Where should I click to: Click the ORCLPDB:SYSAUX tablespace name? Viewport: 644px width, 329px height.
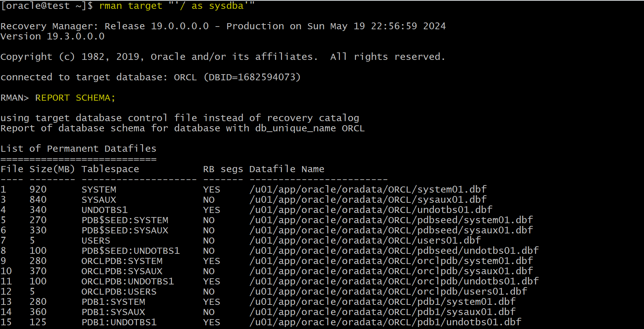(122, 271)
